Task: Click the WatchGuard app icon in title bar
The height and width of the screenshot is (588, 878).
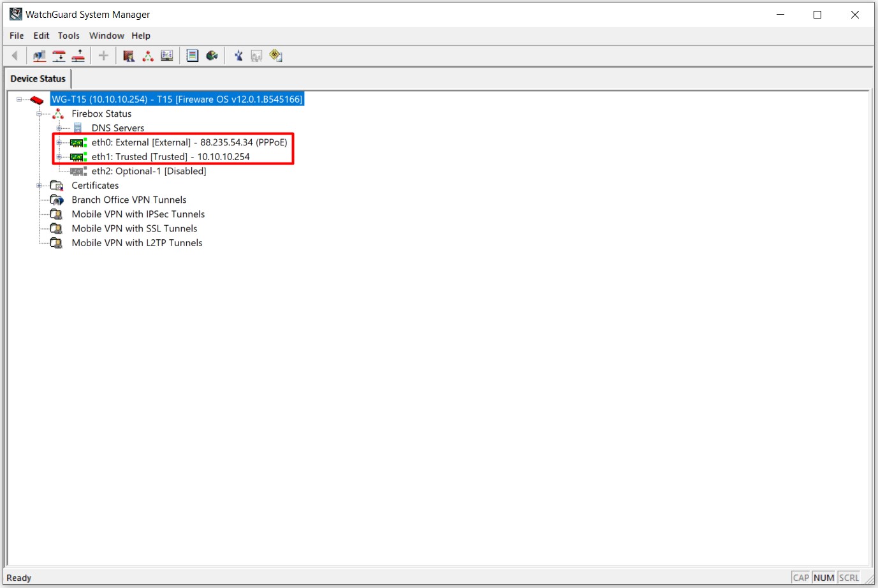Action: tap(16, 14)
